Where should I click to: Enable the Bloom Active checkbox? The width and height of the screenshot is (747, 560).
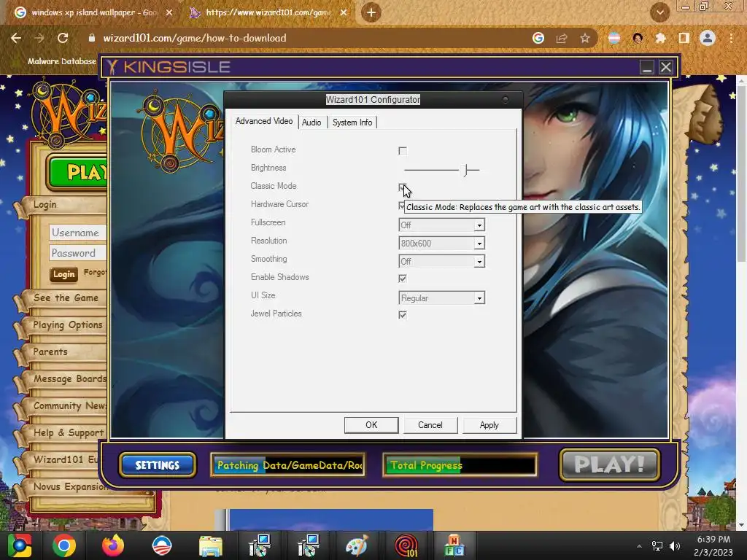point(403,151)
